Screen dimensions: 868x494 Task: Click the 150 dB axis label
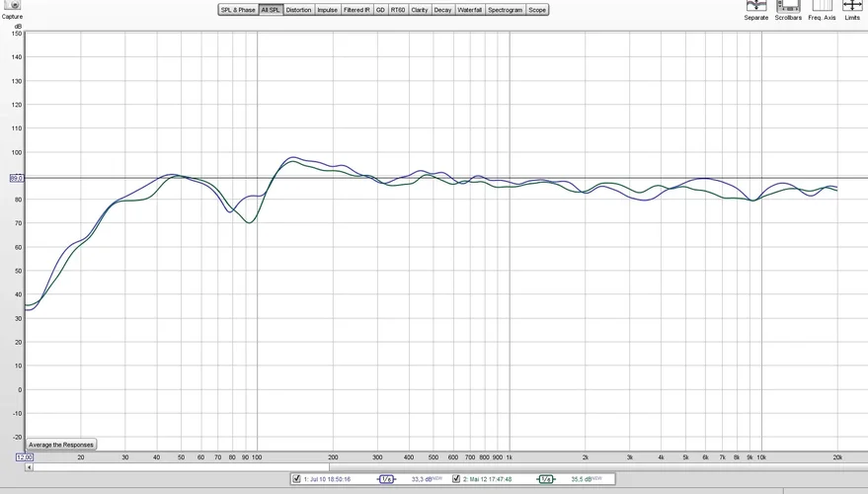click(17, 34)
